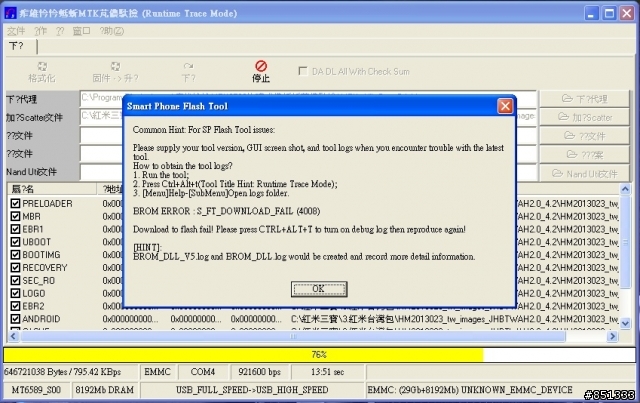This screenshot has height=403, width=640.
Task: Click the COM4 status bar entry
Action: point(202,372)
